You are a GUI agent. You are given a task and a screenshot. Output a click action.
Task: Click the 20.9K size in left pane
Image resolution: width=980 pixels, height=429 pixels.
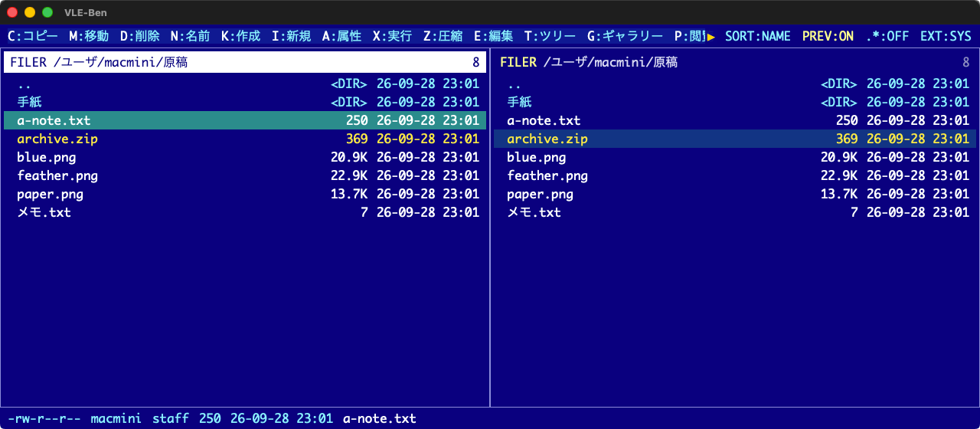pyautogui.click(x=349, y=157)
